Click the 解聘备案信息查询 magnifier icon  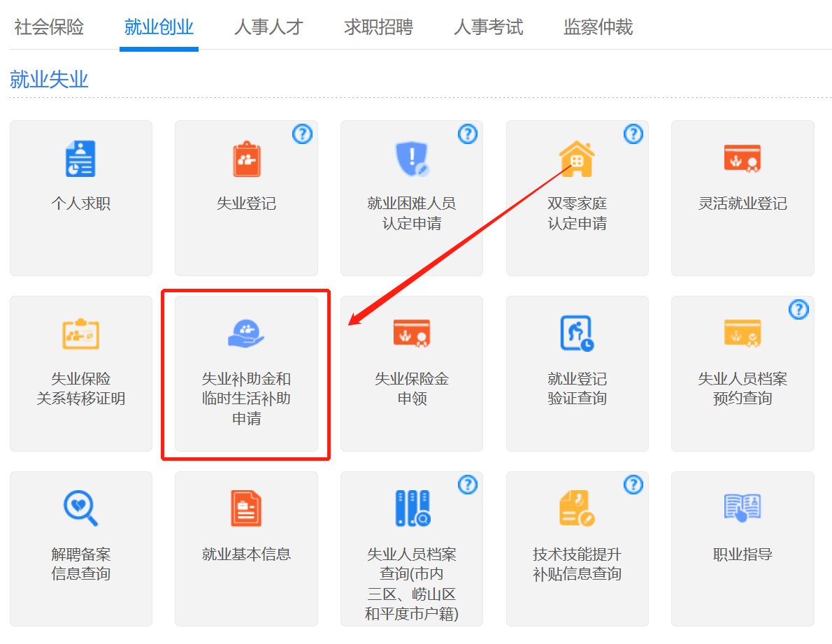[x=81, y=509]
